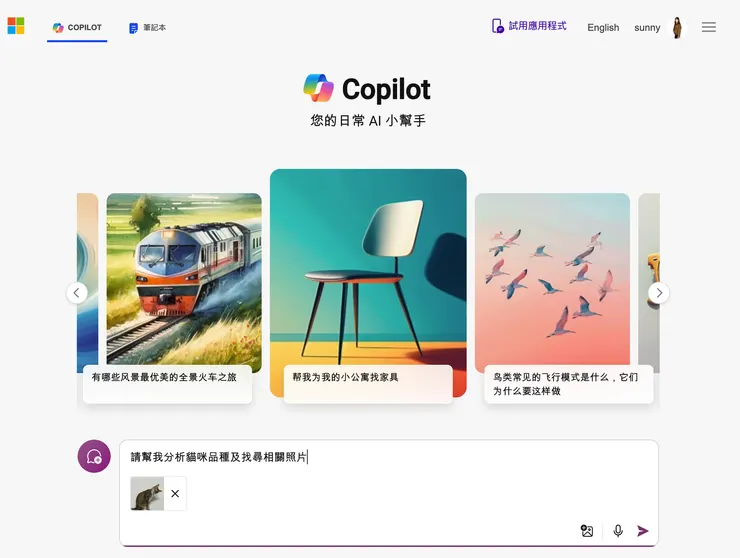Click the 試用應用程式 link
The height and width of the screenshot is (558, 740).
pos(537,26)
